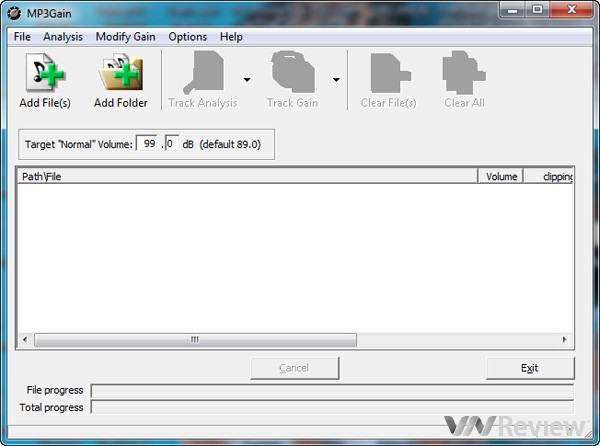Image resolution: width=600 pixels, height=446 pixels.
Task: Open the Help menu
Action: (x=231, y=37)
